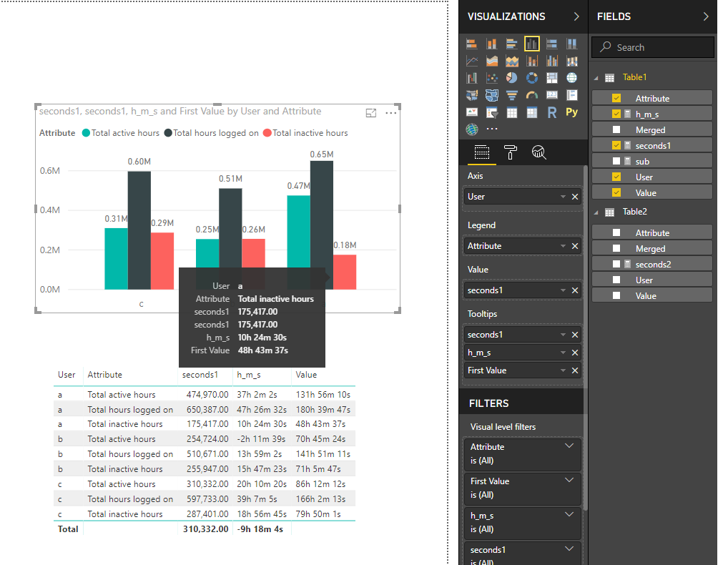
Task: Choose the card visualization with 123
Action: click(x=551, y=95)
